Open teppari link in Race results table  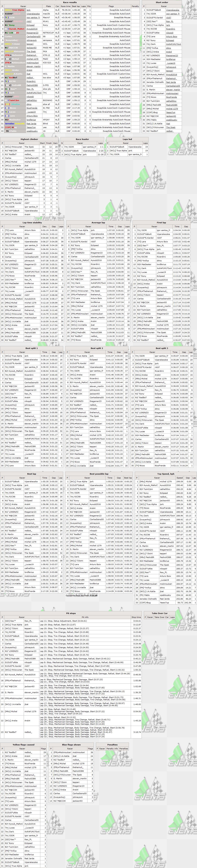30,44
